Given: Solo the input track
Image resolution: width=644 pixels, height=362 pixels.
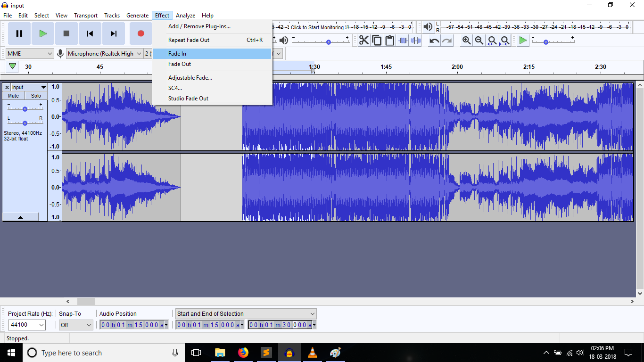Looking at the screenshot, I should (x=36, y=96).
